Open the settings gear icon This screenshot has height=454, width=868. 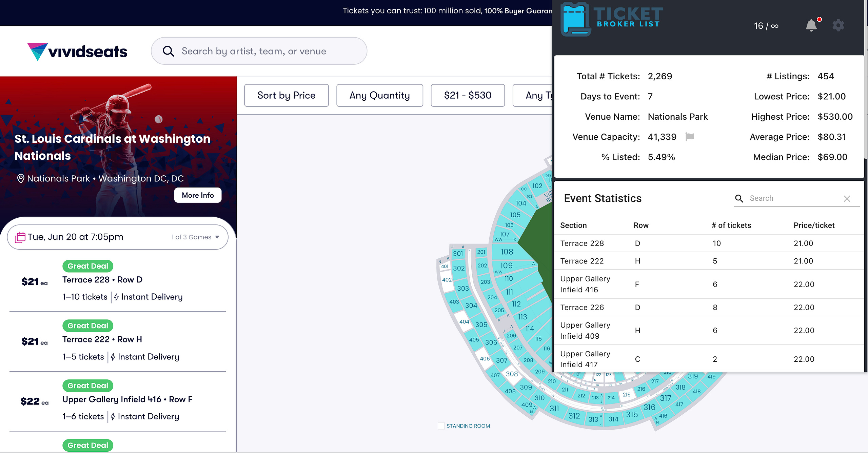[838, 25]
